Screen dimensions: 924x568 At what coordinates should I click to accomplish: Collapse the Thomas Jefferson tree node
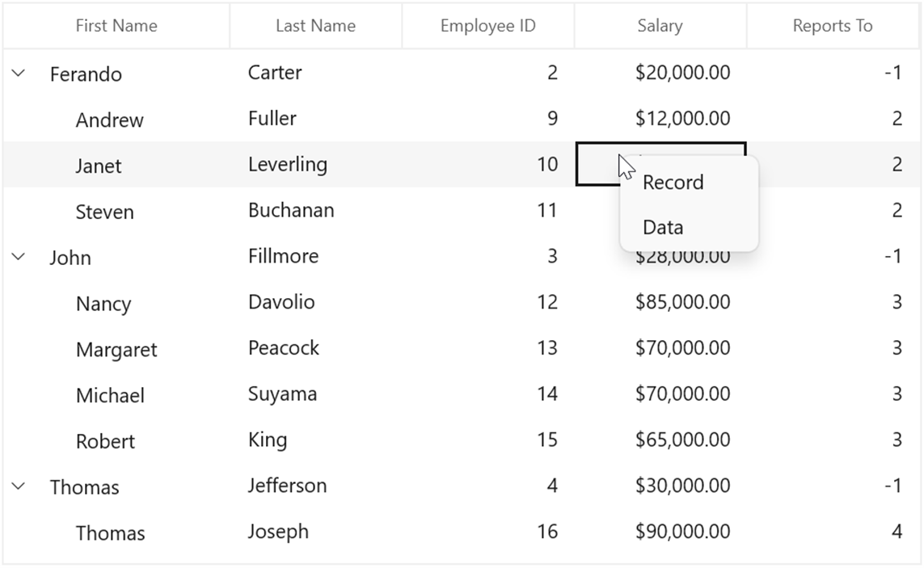19,486
